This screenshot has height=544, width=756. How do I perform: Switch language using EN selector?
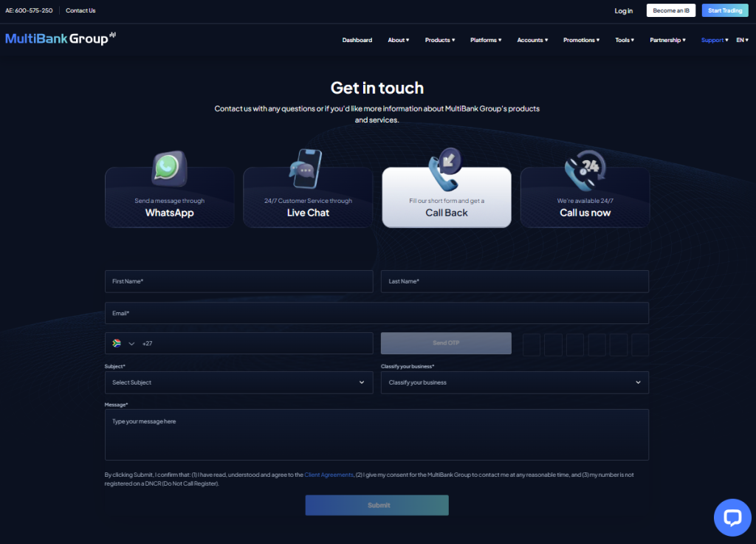[741, 40]
